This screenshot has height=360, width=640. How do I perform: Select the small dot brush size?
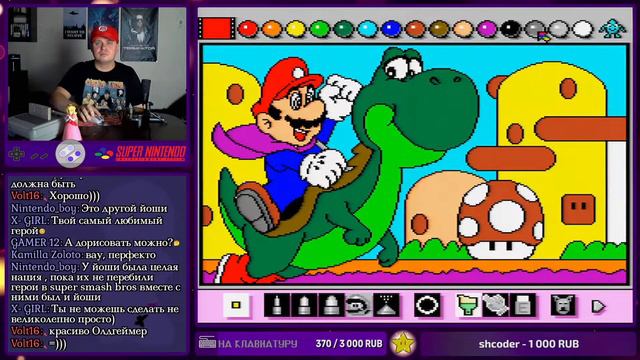[x=236, y=305]
